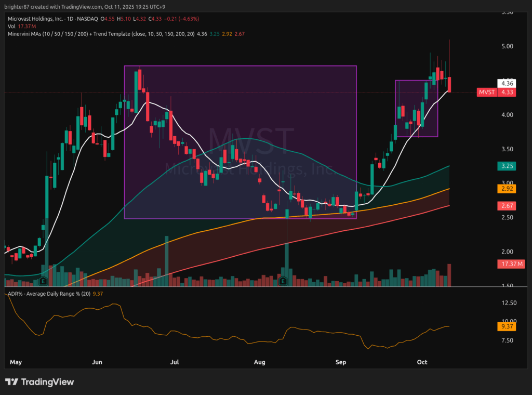Image resolution: width=532 pixels, height=395 pixels.
Task: Select the red 2.67 moving average label
Action: click(x=506, y=206)
